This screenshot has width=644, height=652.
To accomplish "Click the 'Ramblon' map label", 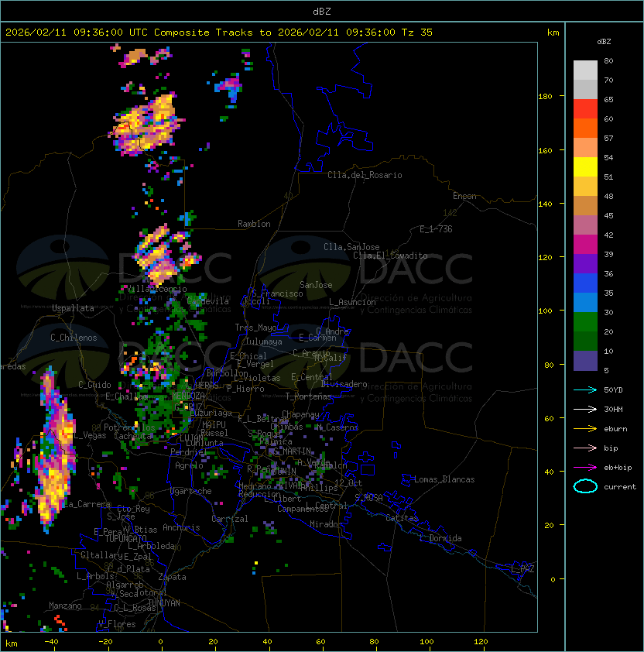I will pos(254,224).
